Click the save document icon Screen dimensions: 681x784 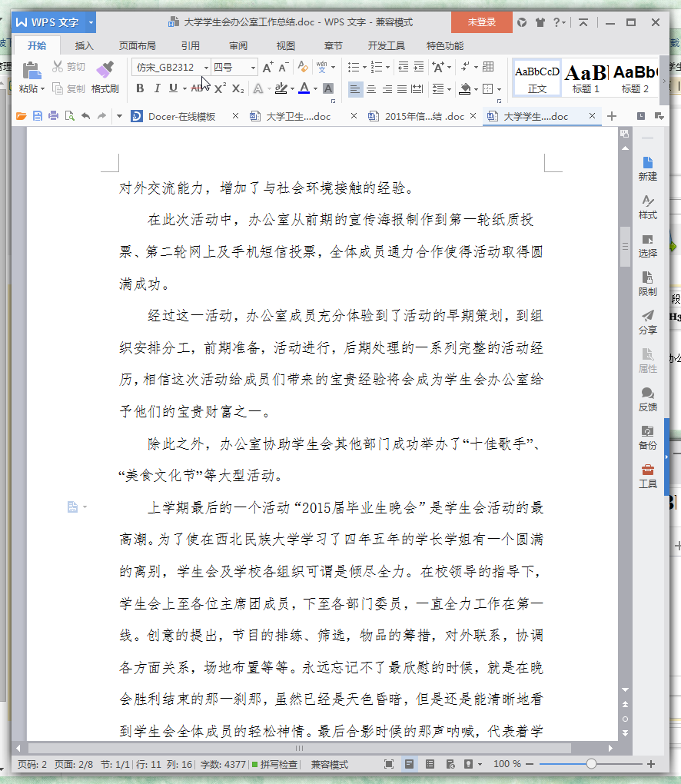pyautogui.click(x=38, y=117)
